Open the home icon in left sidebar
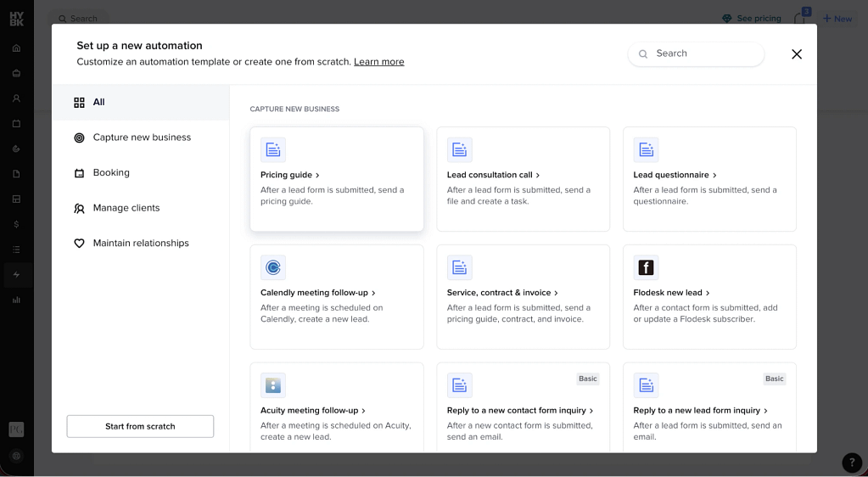 (17, 48)
